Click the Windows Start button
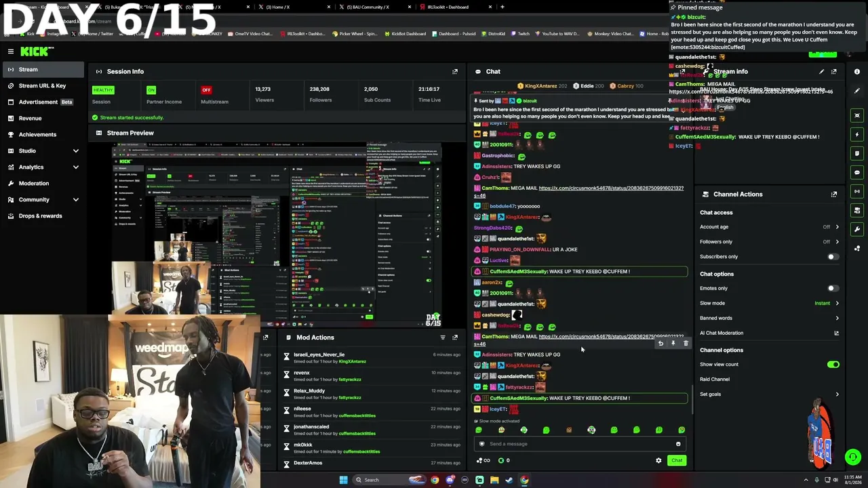The width and height of the screenshot is (868, 488). coord(344,480)
